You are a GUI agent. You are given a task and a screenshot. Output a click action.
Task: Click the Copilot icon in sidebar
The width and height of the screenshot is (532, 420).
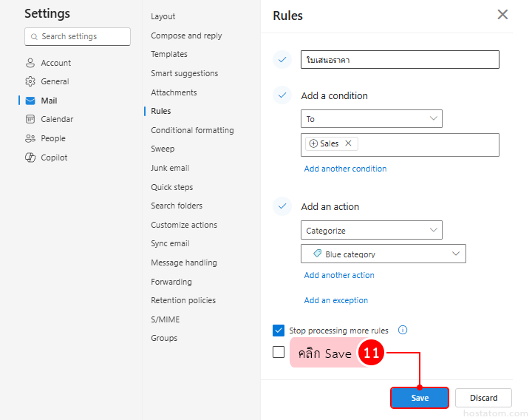[30, 157]
